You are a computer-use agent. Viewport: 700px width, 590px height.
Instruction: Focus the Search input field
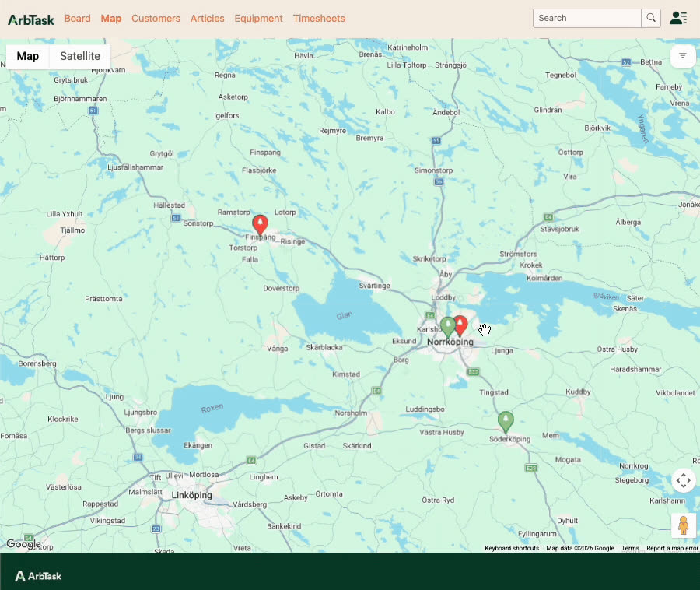[587, 19]
